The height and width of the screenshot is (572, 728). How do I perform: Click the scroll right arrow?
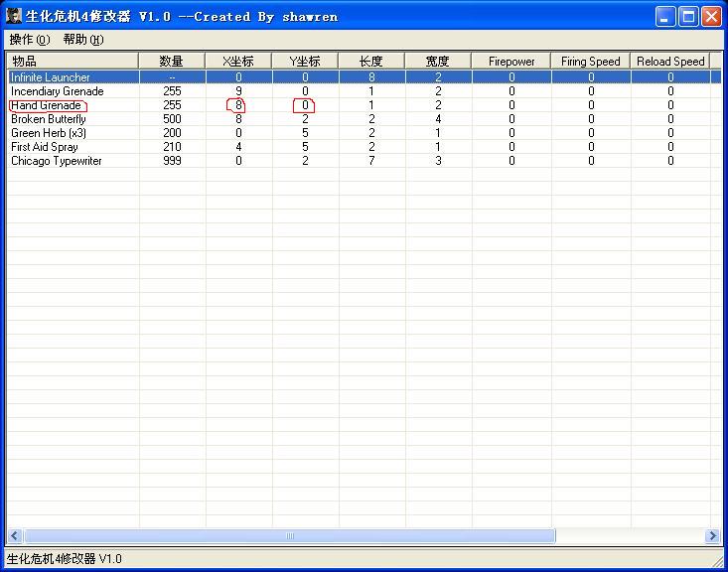(x=712, y=536)
